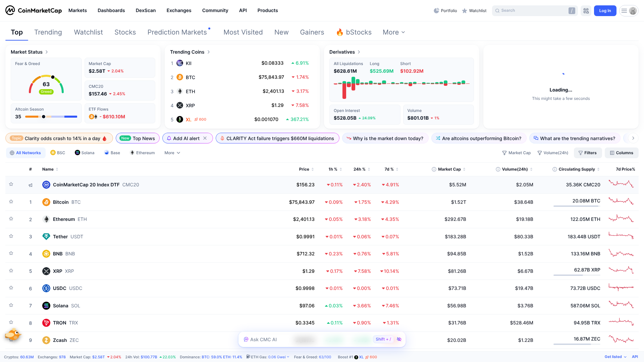The width and height of the screenshot is (644, 362).
Task: Switch to the Stocks tab
Action: pyautogui.click(x=125, y=32)
